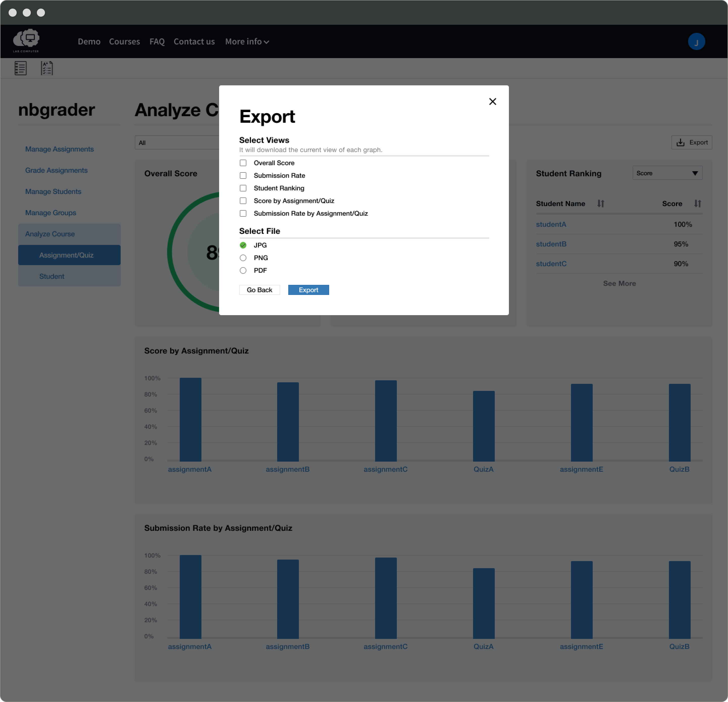The image size is (728, 702).
Task: Select Analyze Course in sidebar
Action: point(69,234)
